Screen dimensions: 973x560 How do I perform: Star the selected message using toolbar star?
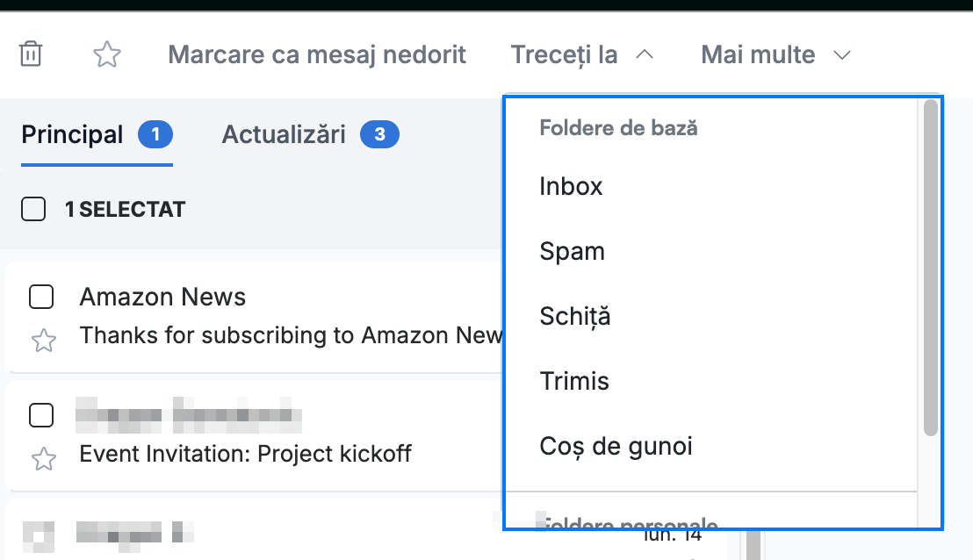coord(107,54)
